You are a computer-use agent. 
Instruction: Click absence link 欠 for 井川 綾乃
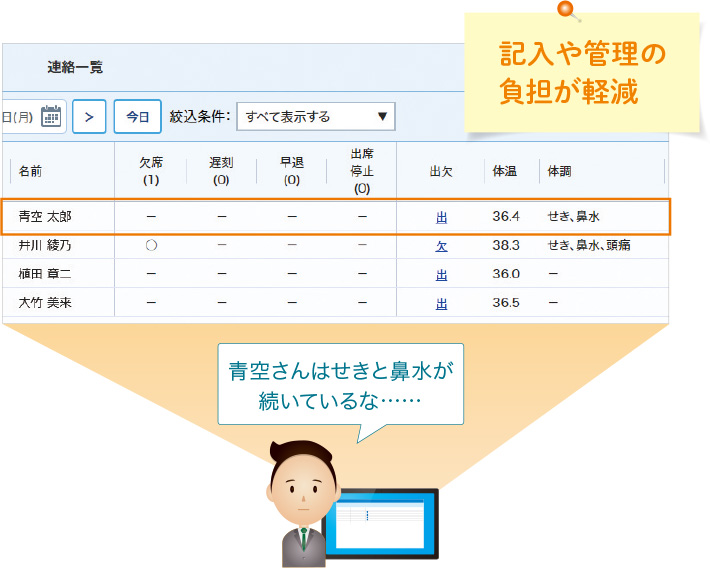click(441, 246)
